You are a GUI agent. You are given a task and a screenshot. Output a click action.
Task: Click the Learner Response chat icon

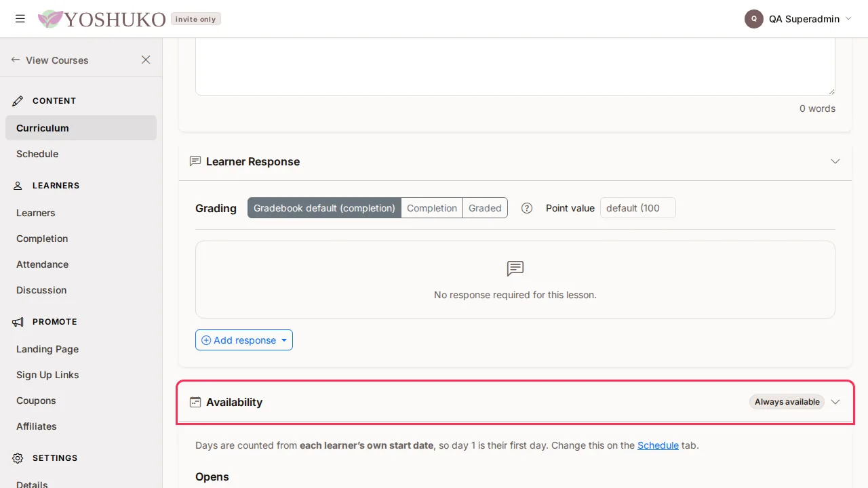(x=195, y=161)
